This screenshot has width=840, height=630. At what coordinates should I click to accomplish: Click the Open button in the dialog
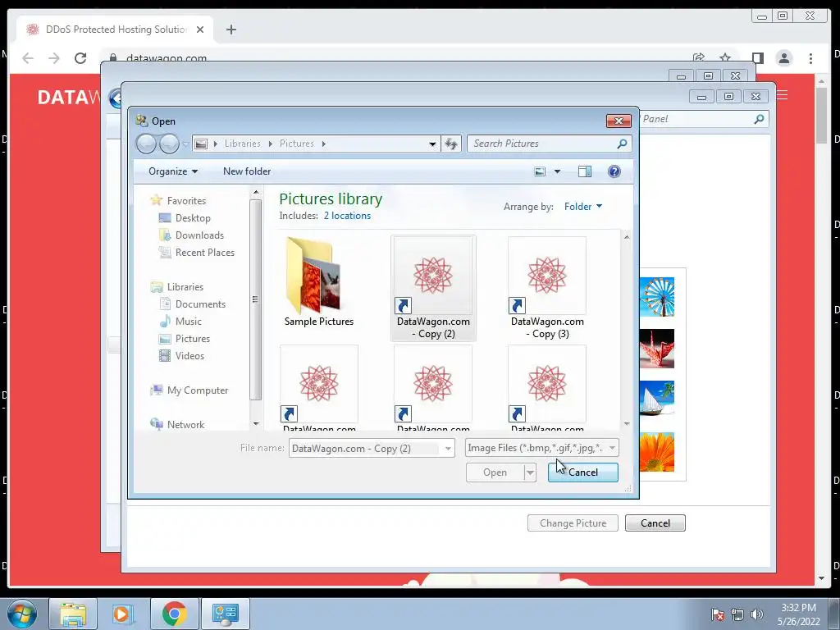[x=495, y=472]
